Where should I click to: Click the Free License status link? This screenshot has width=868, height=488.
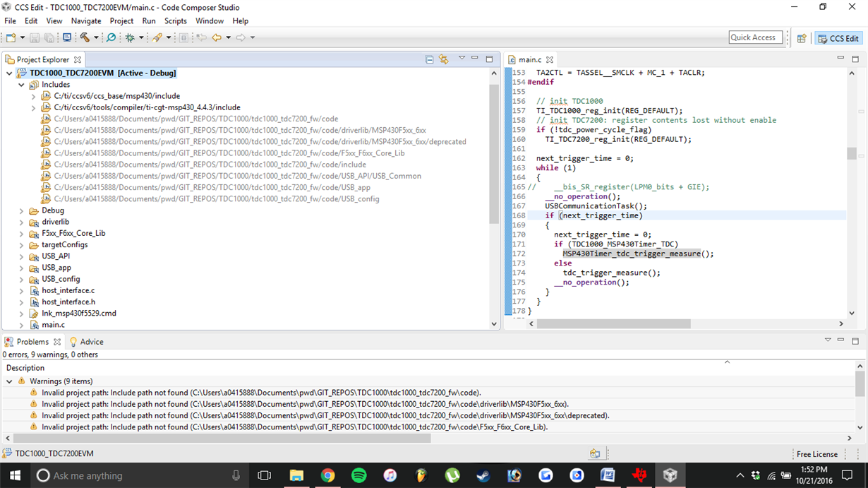tap(816, 454)
